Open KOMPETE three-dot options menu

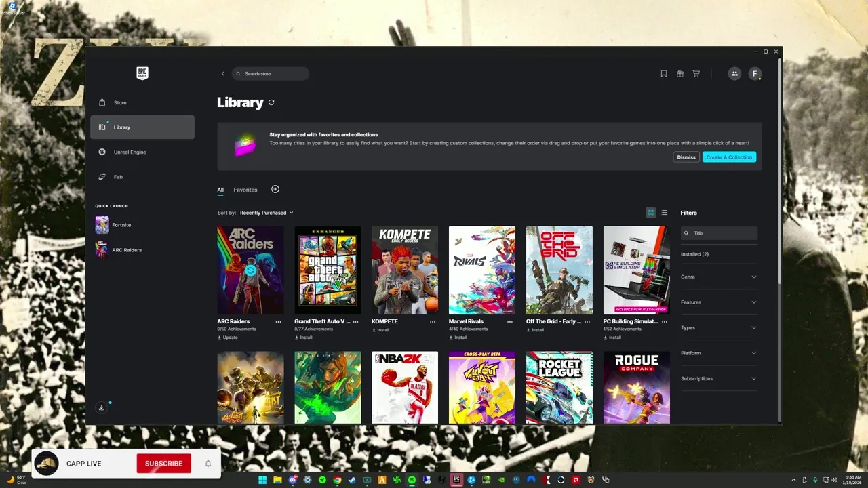coord(433,322)
